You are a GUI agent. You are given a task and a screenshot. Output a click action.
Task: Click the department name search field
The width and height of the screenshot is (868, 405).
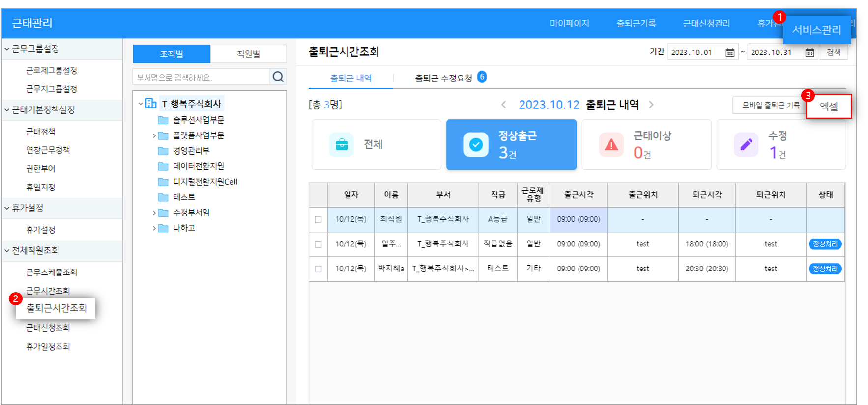point(201,77)
